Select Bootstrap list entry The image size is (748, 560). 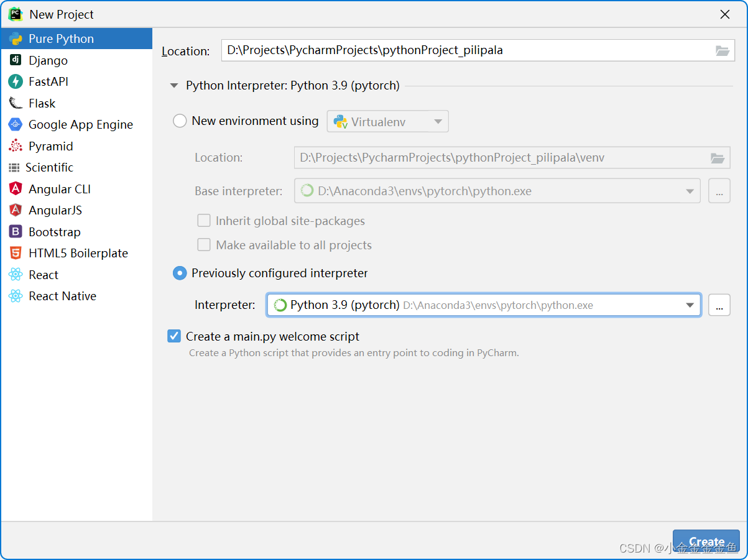76,232
